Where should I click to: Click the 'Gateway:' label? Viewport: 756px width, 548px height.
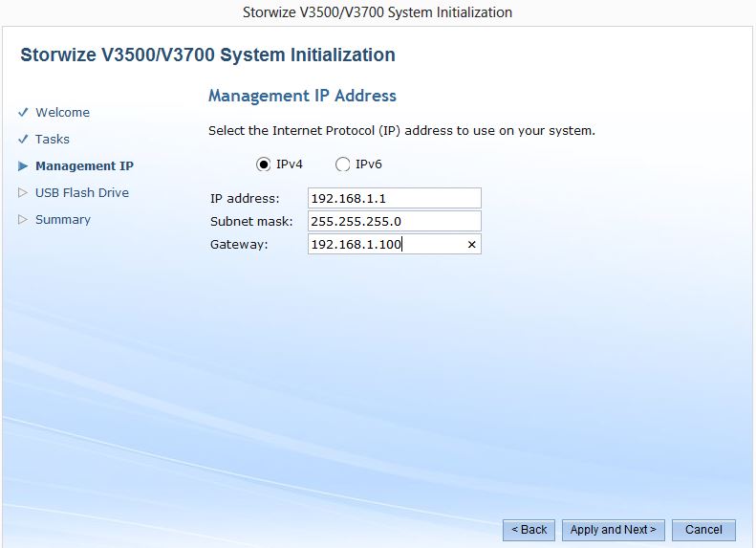239,245
